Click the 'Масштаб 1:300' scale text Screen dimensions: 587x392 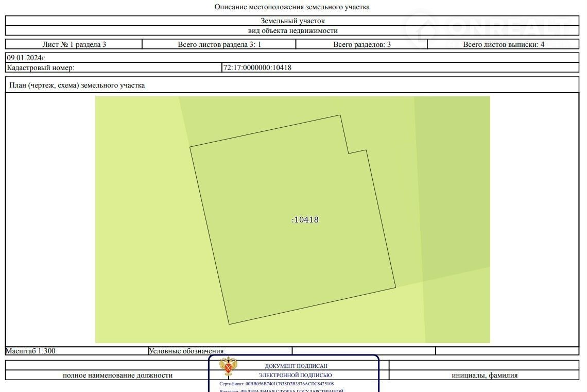[x=30, y=351]
